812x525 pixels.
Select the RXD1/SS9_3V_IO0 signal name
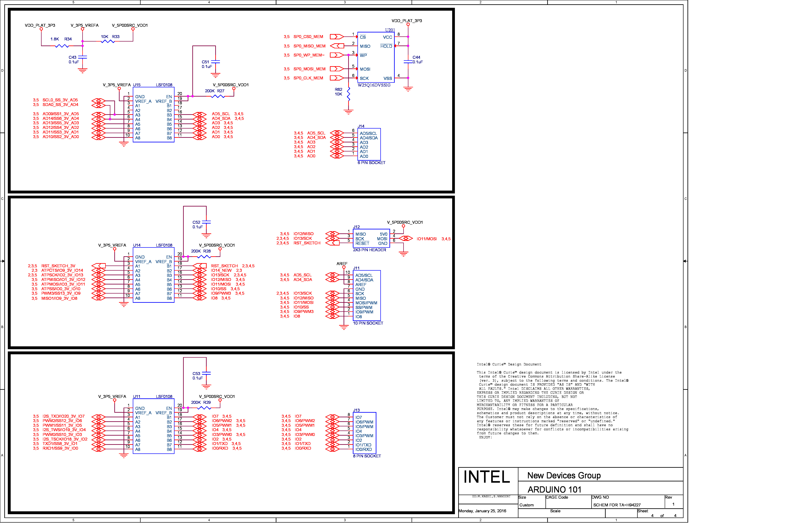[x=61, y=449]
